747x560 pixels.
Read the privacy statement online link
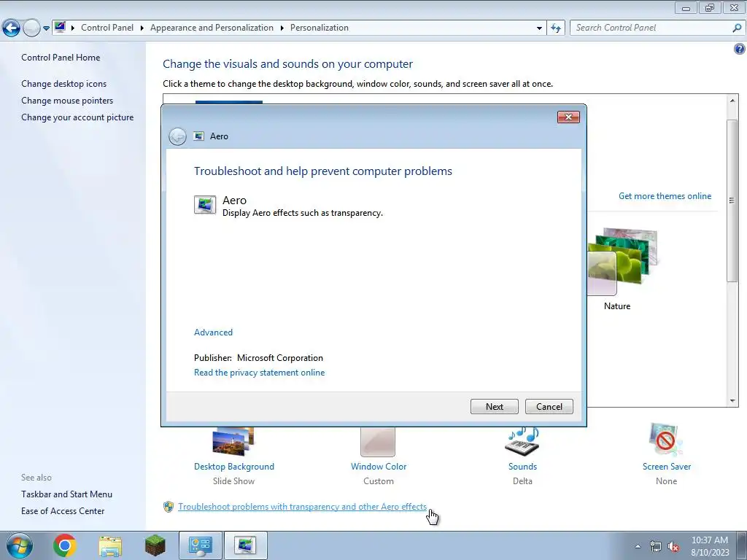tap(259, 373)
